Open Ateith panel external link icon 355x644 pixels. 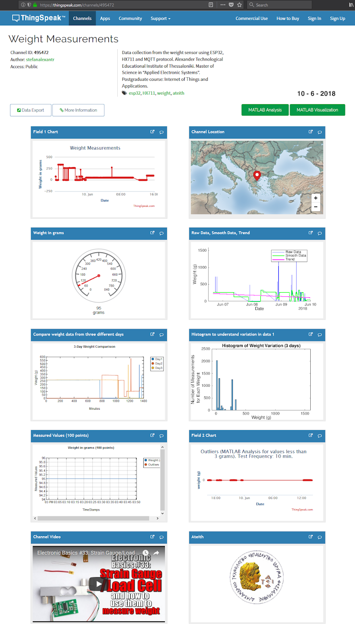click(x=311, y=537)
